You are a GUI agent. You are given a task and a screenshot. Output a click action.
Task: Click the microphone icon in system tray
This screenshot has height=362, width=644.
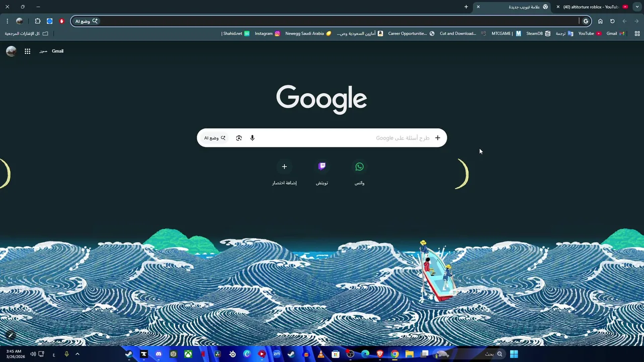(66, 354)
